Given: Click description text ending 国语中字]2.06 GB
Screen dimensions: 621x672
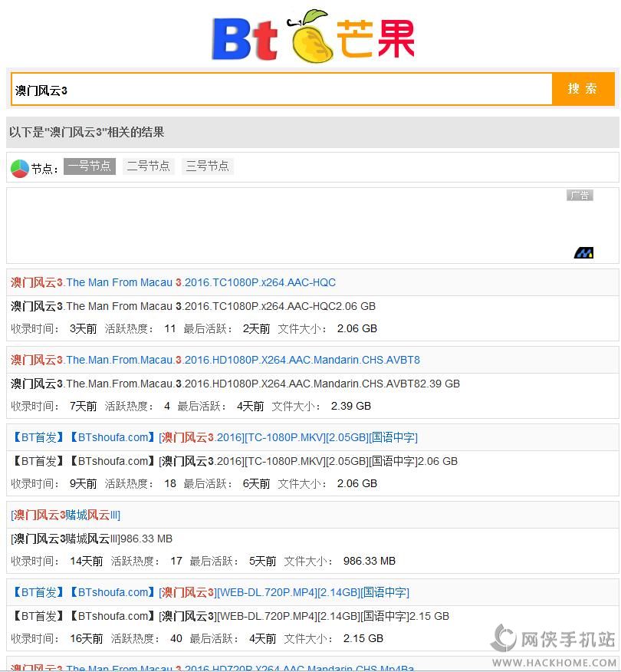Looking at the screenshot, I should 235,461.
